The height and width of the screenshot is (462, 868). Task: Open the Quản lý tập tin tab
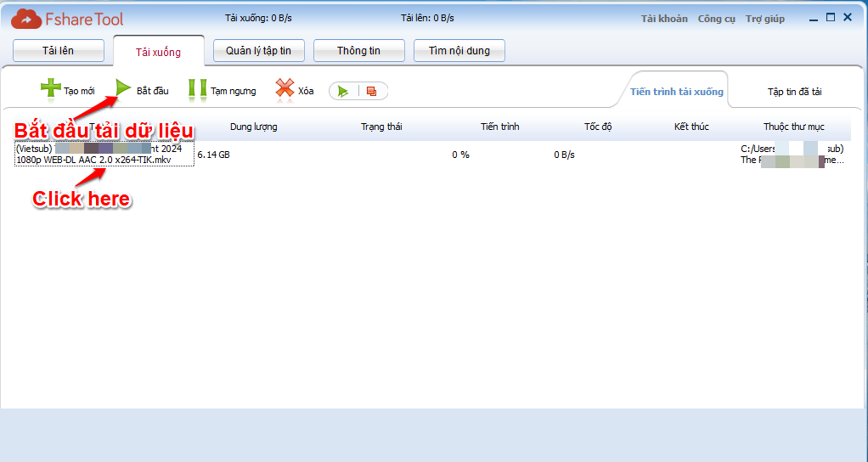click(x=258, y=51)
